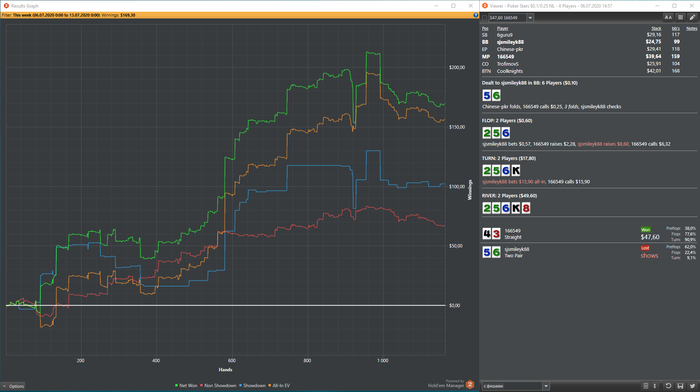The image size is (700, 392).
Task: Minimize the Viewer window
Action: click(657, 6)
